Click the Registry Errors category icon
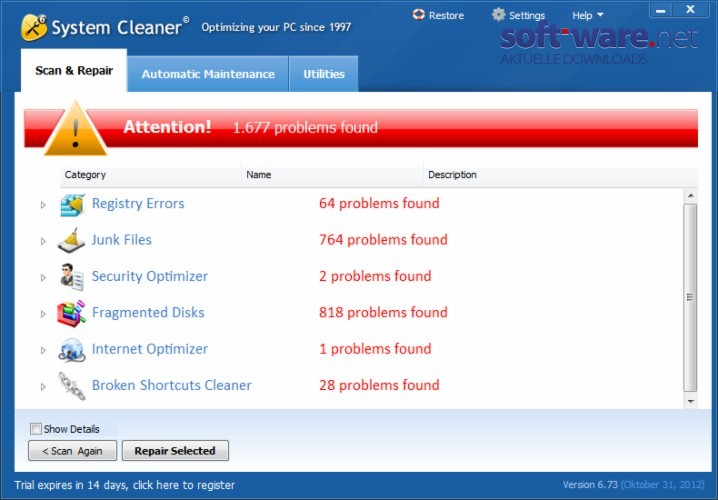 click(x=72, y=204)
